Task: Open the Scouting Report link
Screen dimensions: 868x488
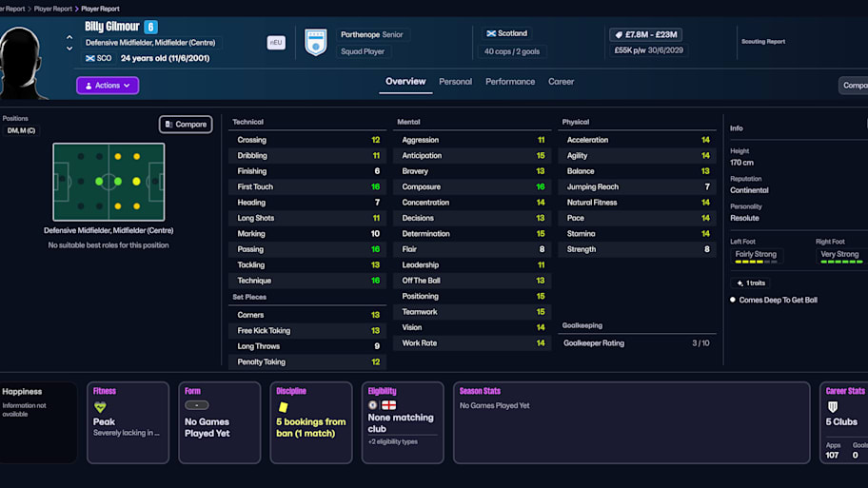Action: pyautogui.click(x=762, y=42)
